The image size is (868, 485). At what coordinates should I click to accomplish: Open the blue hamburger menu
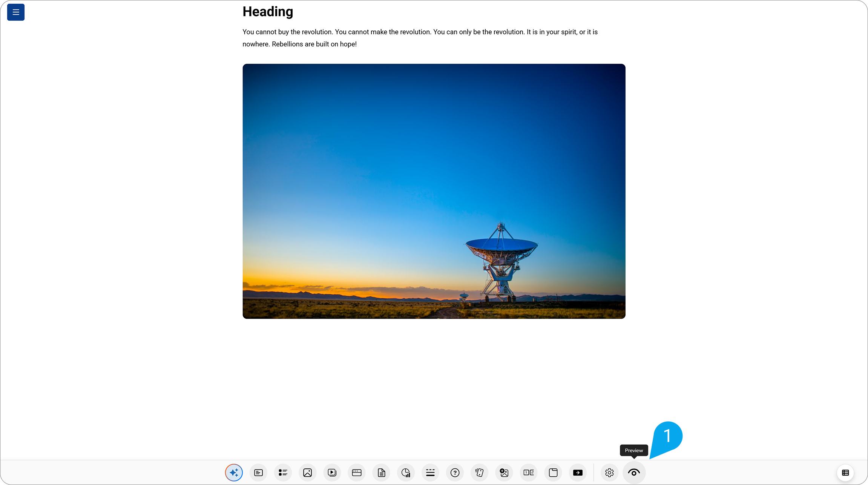tap(16, 12)
